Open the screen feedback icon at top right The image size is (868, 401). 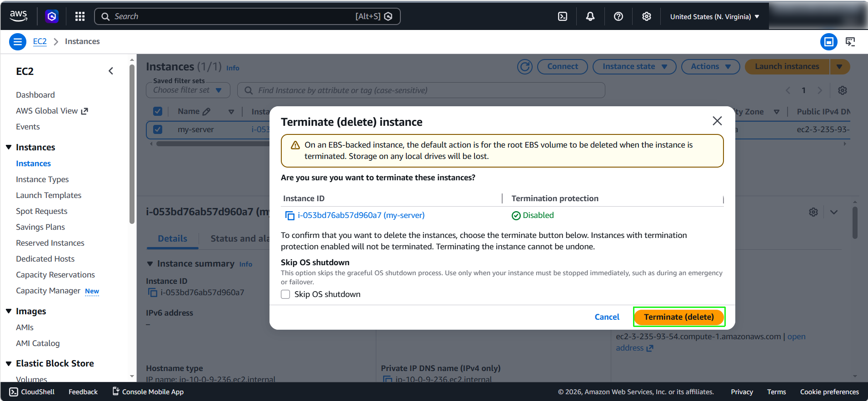point(850,42)
